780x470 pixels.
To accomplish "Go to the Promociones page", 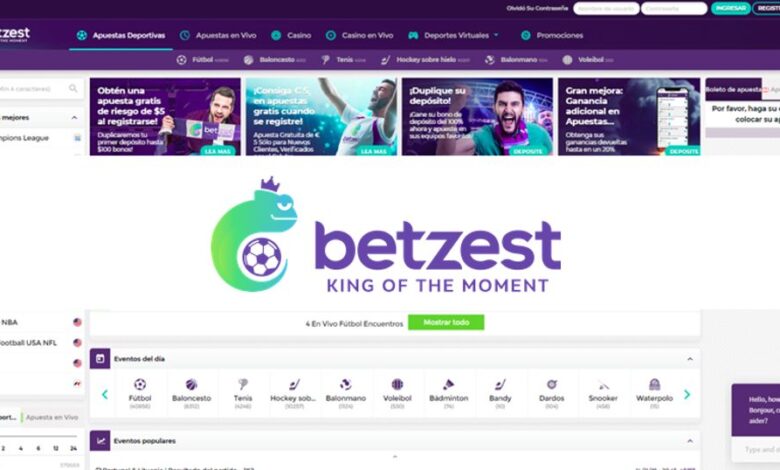I will [x=552, y=35].
